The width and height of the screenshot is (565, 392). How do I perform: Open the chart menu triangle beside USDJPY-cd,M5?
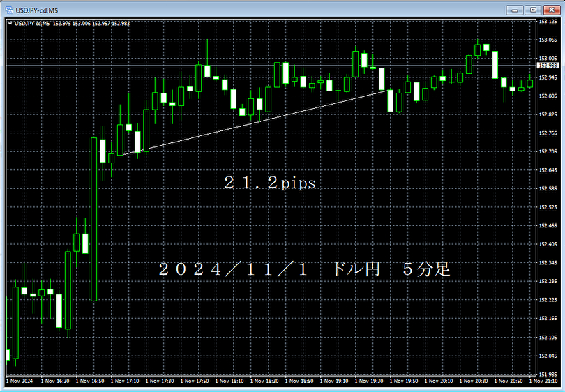[10, 24]
